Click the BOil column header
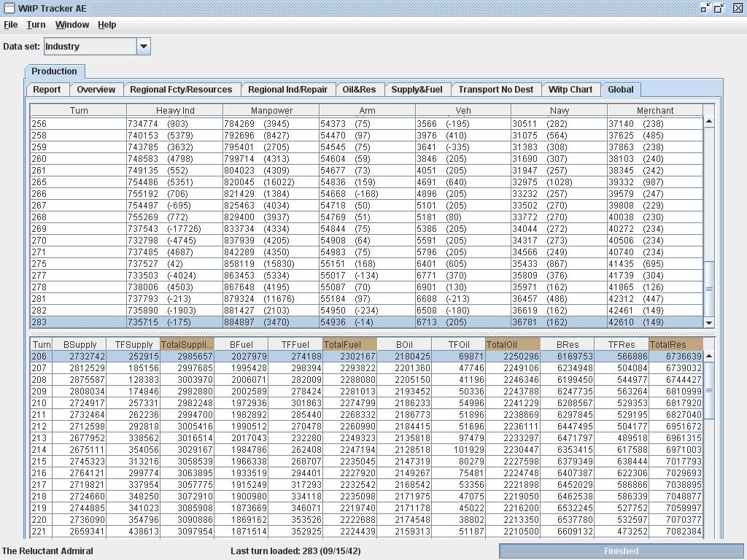This screenshot has height=560, width=747. tap(404, 344)
